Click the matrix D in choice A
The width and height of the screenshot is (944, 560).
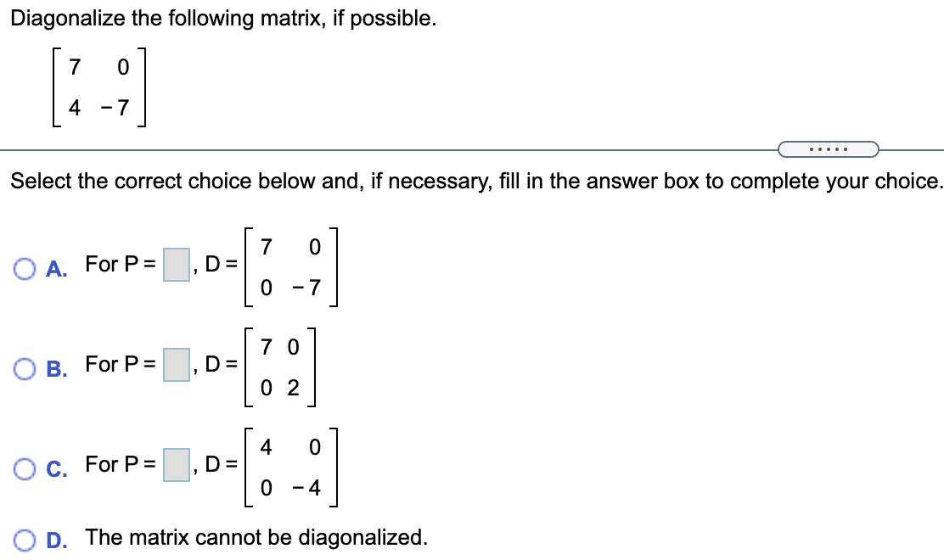tap(293, 267)
